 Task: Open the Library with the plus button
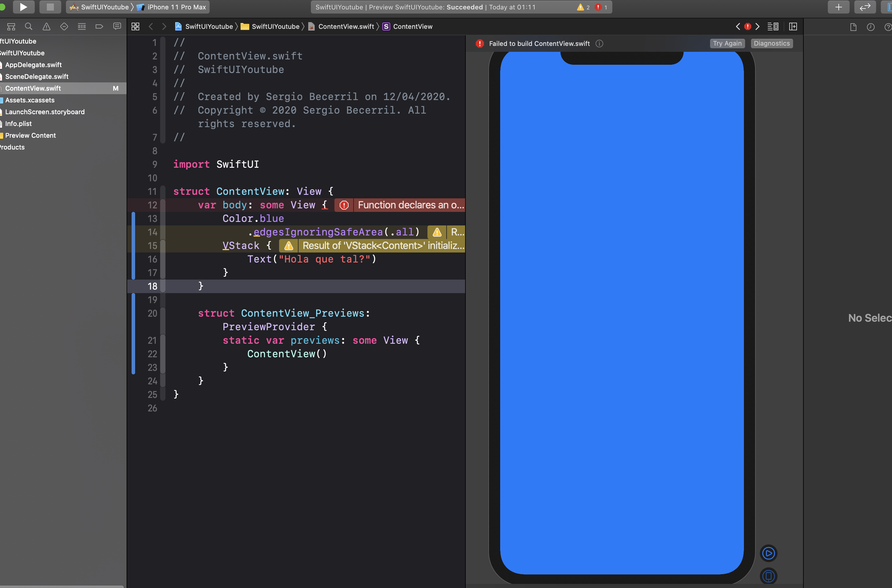click(838, 7)
